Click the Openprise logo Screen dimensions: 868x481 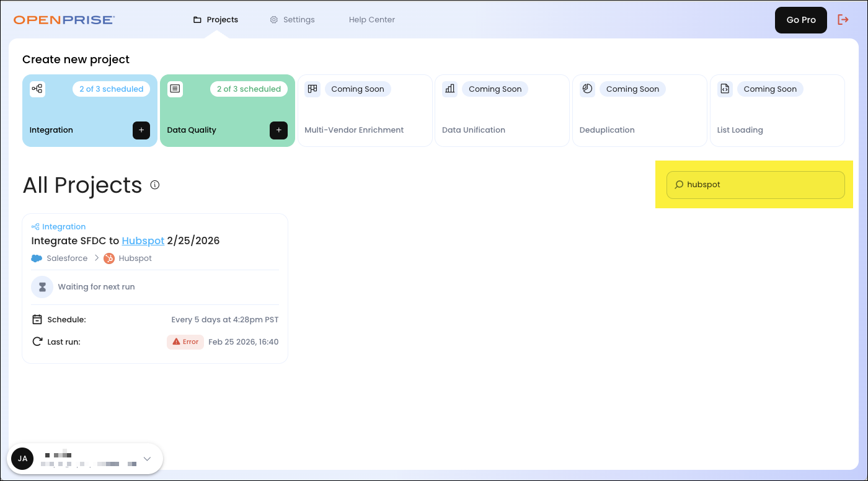[x=64, y=20]
